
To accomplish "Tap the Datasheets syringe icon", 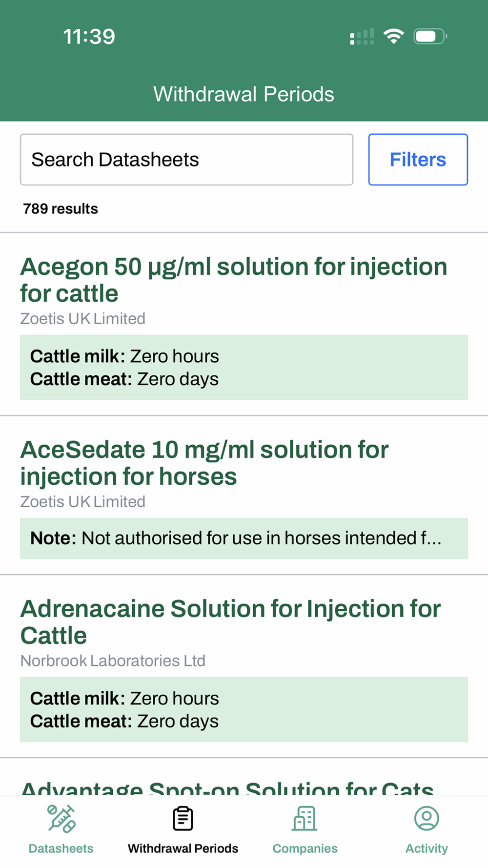I will pyautogui.click(x=61, y=819).
